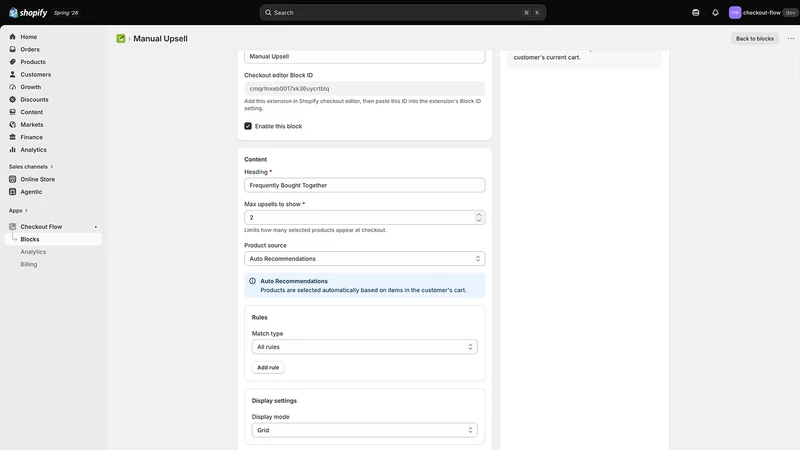This screenshot has height=450, width=800.
Task: Click the checkout-flow account avatar
Action: click(x=735, y=13)
